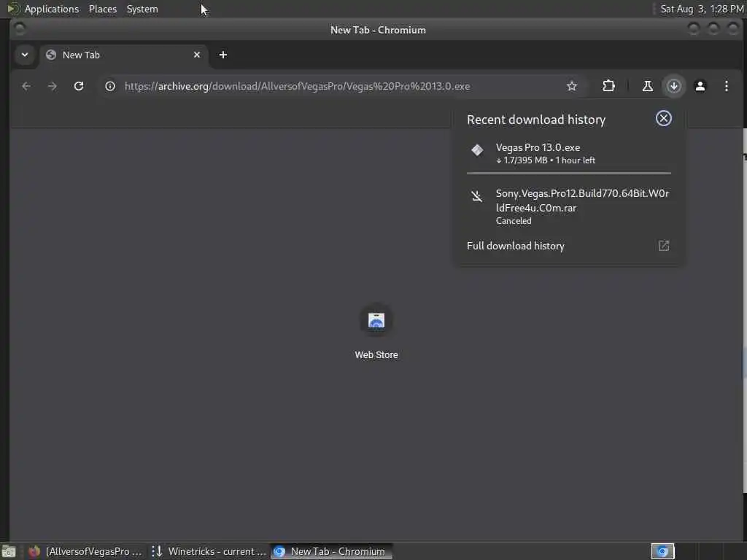This screenshot has width=747, height=560.
Task: Click the Canceled status text
Action: coord(514,221)
